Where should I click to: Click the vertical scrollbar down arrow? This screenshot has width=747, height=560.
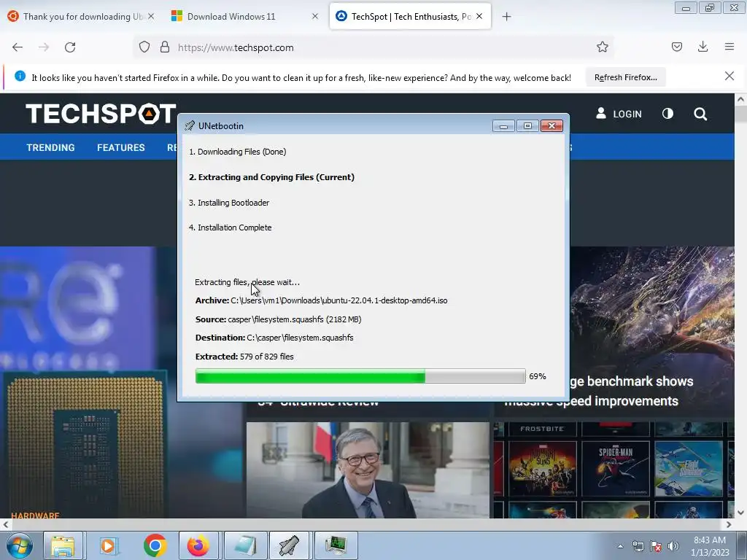click(x=740, y=513)
